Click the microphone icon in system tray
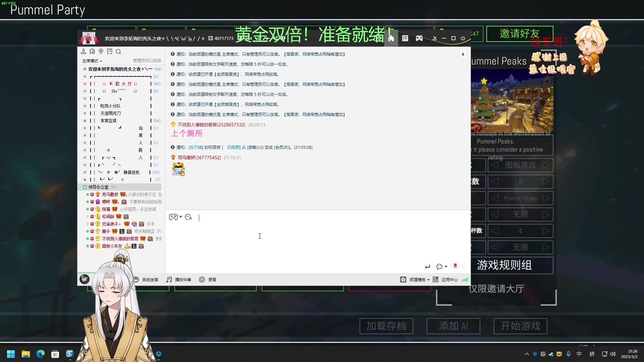The height and width of the screenshot is (362, 644). pos(569,354)
